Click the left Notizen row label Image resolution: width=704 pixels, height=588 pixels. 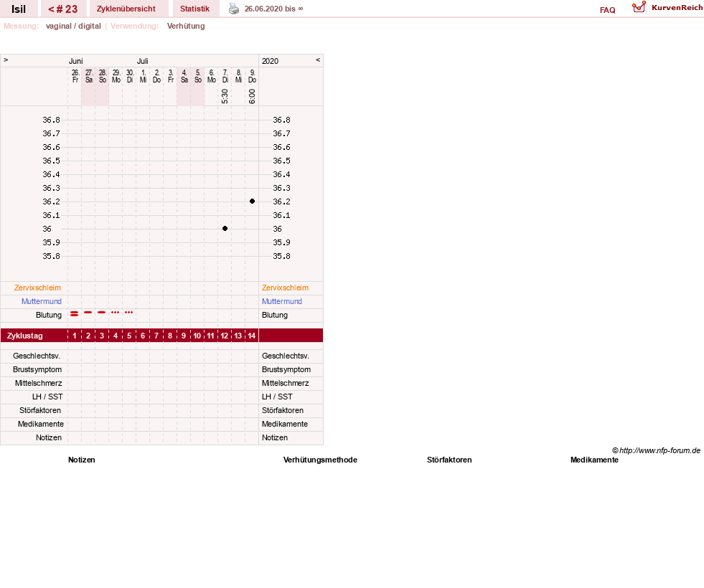49,437
